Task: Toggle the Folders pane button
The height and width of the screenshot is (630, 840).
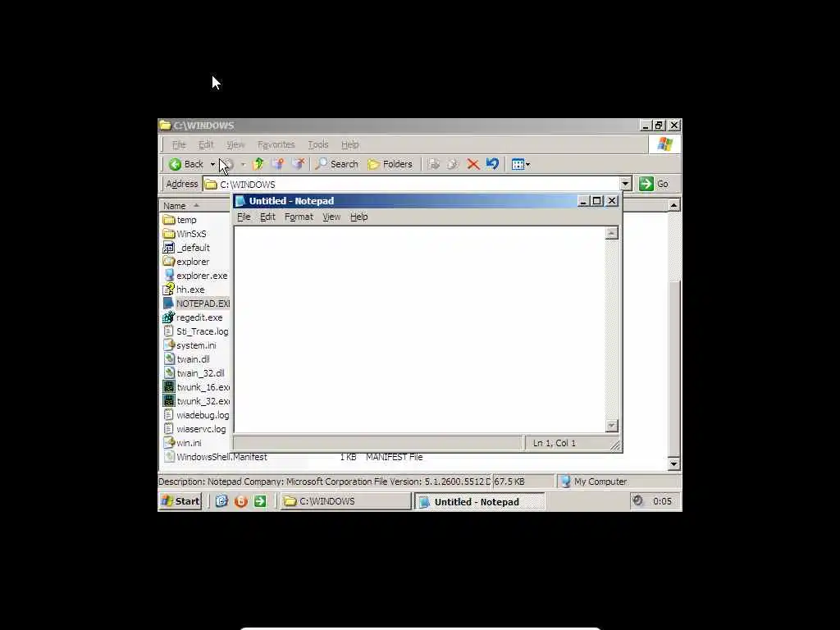Action: pos(390,164)
